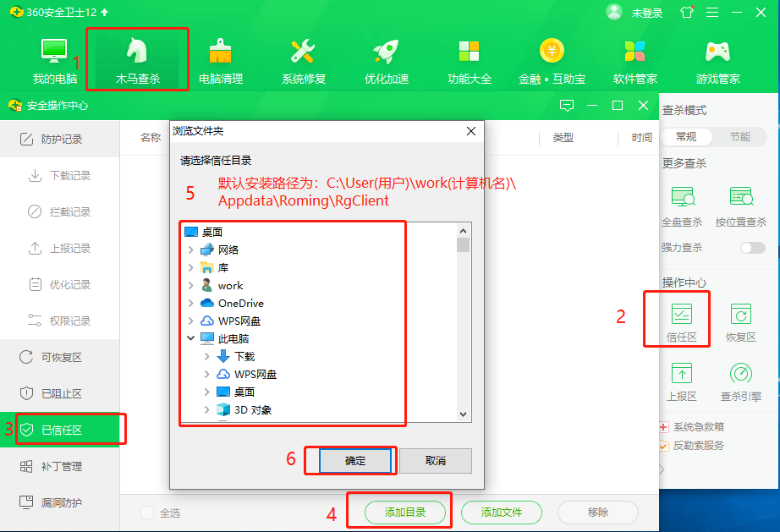Check the 全选 select-all checkbox
780x532 pixels.
pos(148,513)
